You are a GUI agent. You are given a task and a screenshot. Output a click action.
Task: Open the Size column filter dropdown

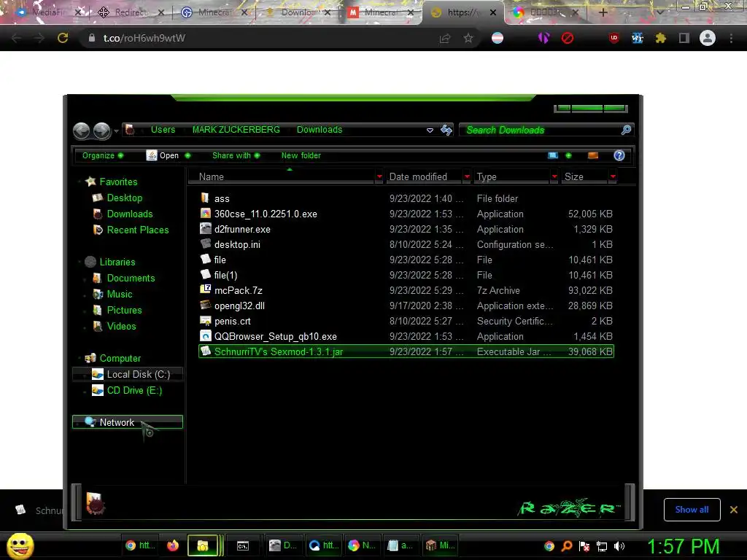coord(613,176)
